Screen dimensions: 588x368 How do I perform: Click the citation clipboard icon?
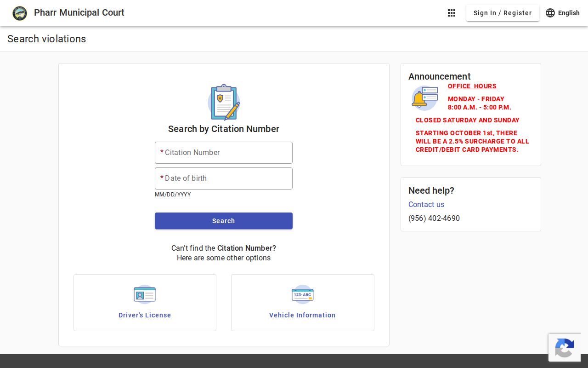(x=224, y=102)
